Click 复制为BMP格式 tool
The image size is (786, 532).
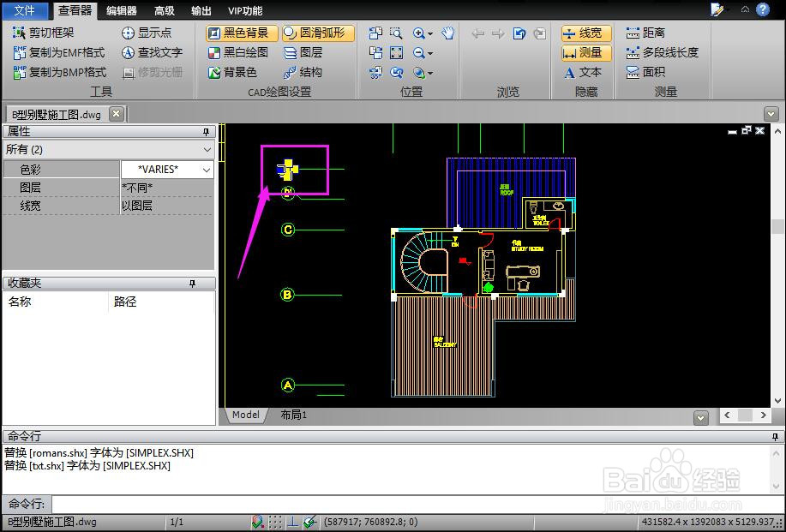(59, 72)
